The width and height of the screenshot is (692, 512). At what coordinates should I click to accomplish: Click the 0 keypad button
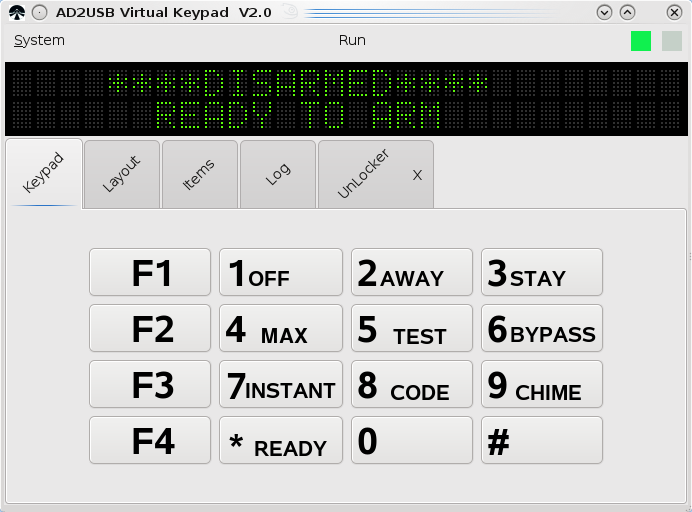tap(412, 440)
